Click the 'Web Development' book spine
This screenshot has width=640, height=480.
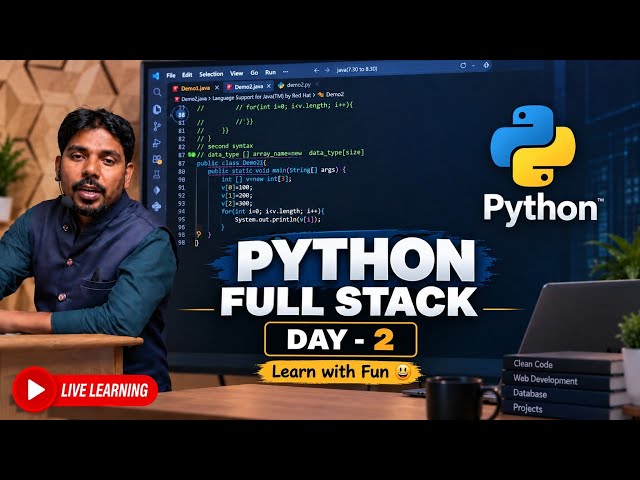(563, 380)
